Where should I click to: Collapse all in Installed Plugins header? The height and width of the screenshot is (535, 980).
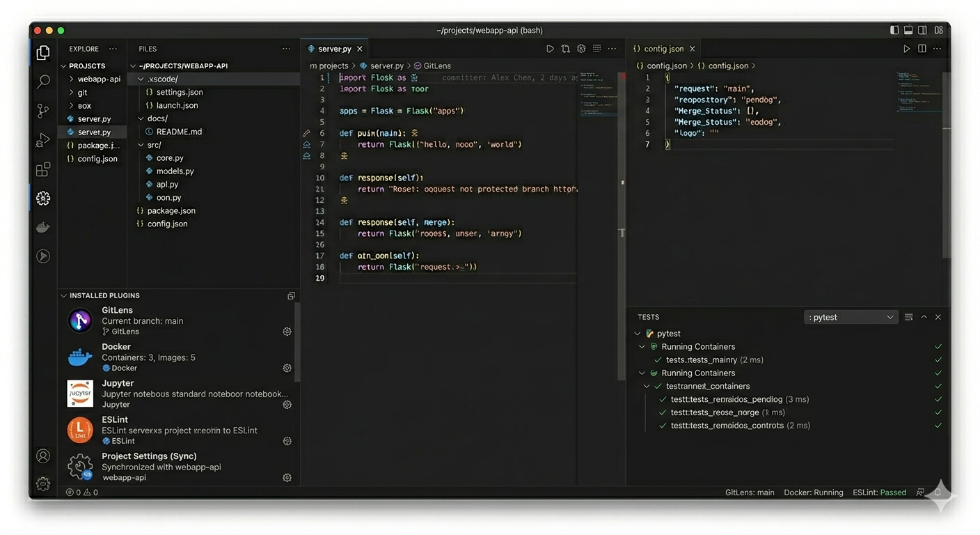pos(291,296)
